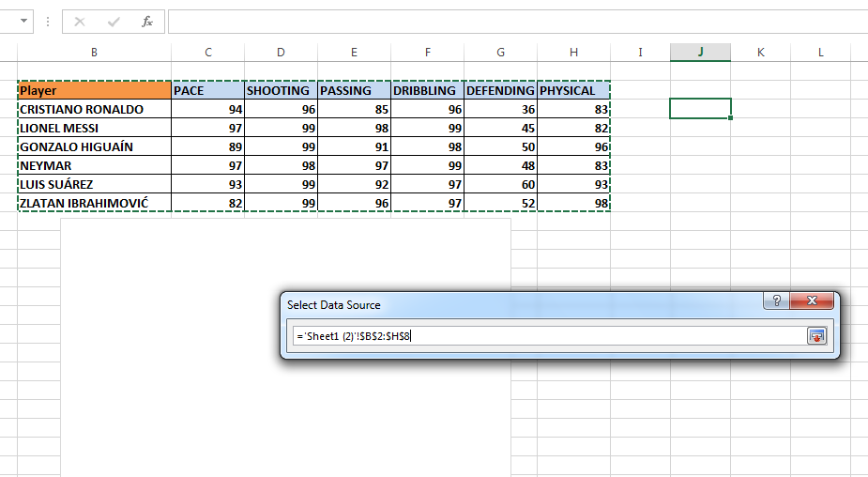Viewport: 868px width, 477px height.
Task: Select column J header
Action: click(x=700, y=52)
